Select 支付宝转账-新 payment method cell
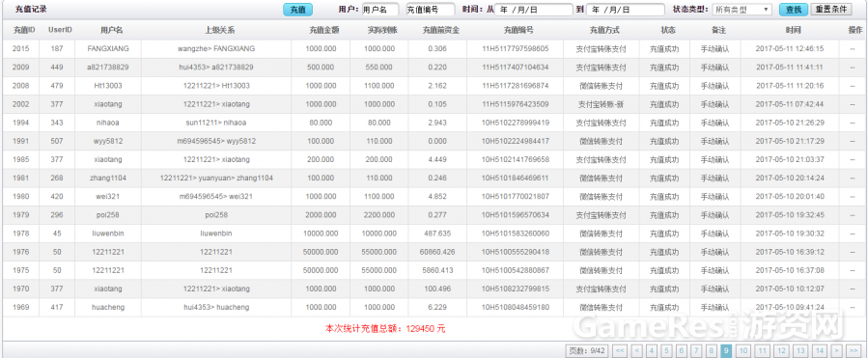The image size is (868, 358). click(602, 104)
